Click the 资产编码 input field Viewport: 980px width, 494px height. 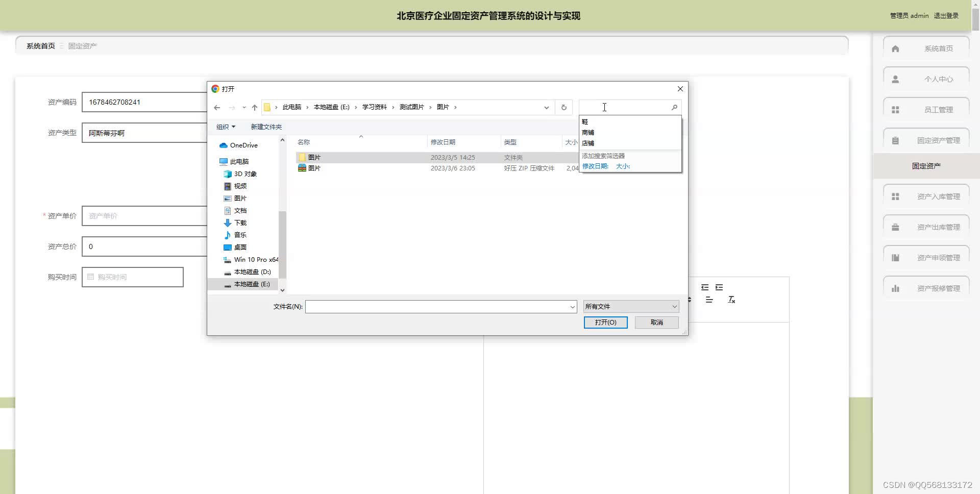click(x=144, y=102)
